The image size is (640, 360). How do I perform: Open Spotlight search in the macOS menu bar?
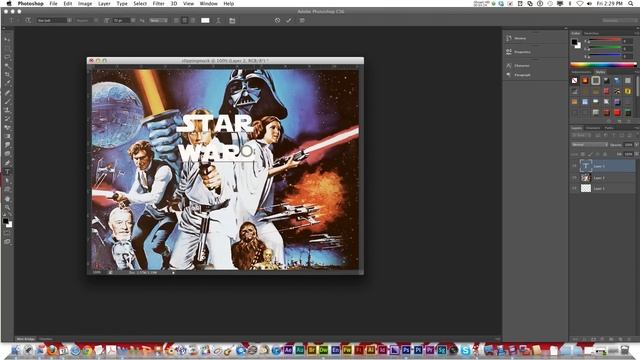pyautogui.click(x=631, y=3)
